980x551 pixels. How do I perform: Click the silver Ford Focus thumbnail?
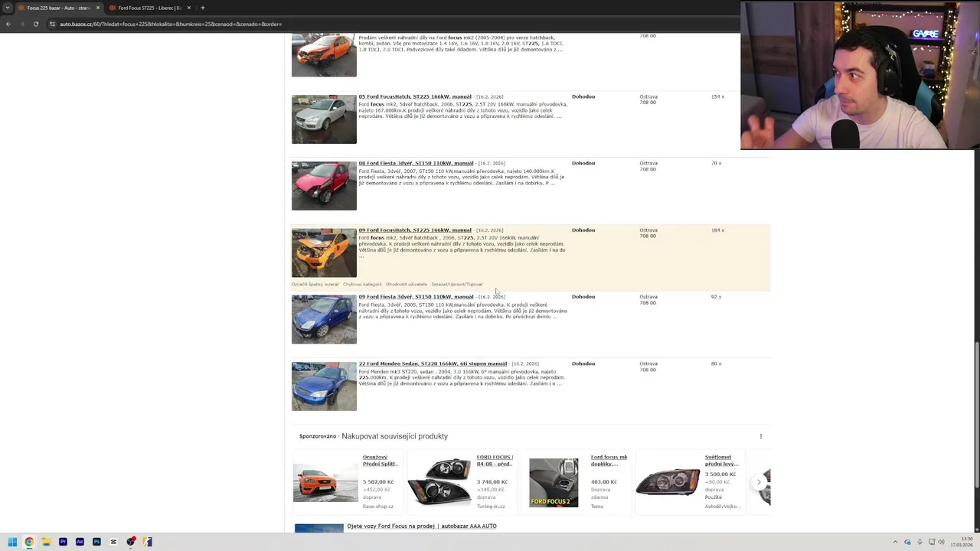[x=324, y=119]
